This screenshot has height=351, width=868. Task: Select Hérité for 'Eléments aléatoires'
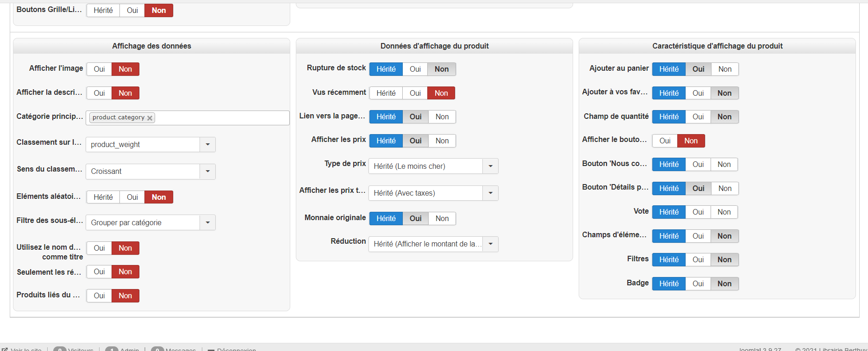coord(103,197)
